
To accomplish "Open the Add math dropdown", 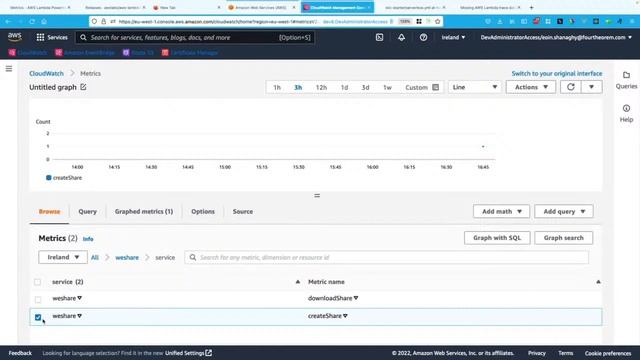I will click(x=501, y=211).
